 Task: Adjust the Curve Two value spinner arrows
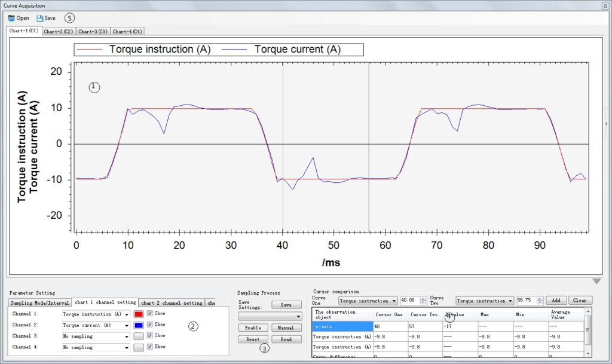[540, 301]
